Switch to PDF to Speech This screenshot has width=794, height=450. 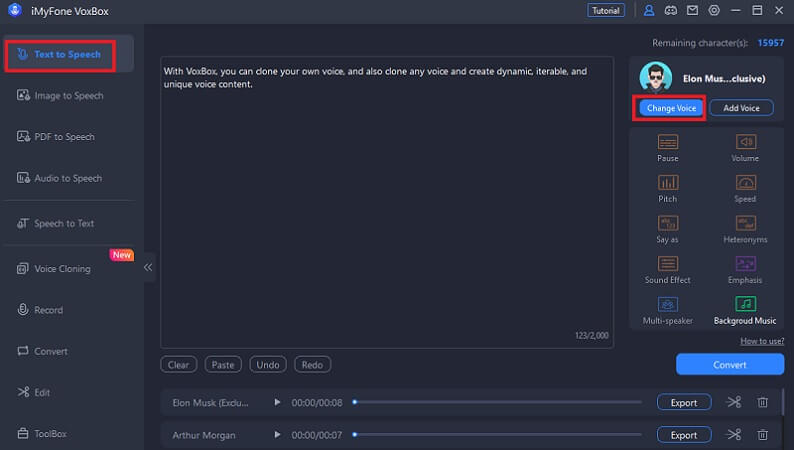56,137
